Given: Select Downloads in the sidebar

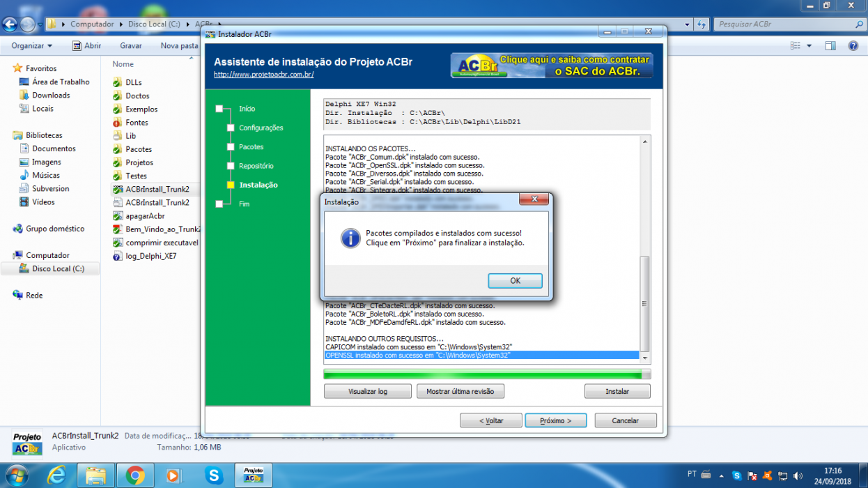Looking at the screenshot, I should (x=51, y=96).
